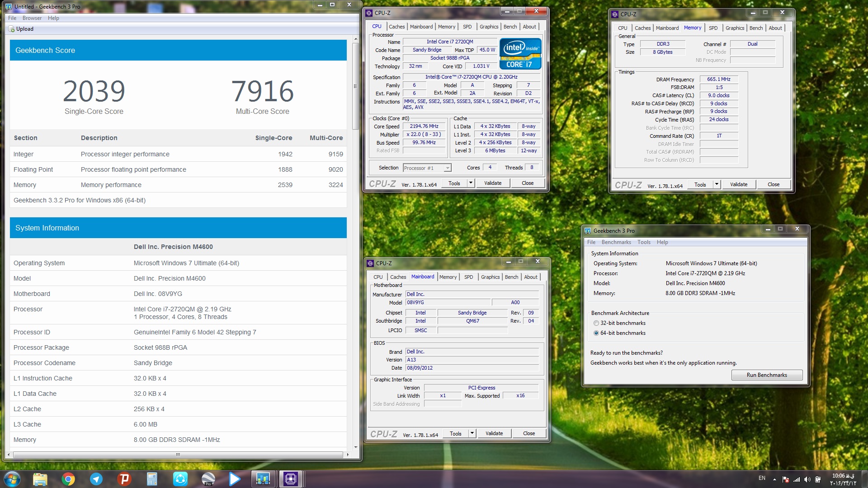The height and width of the screenshot is (488, 868).
Task: Expand the Tools arrow in the CPU-Z CPU window
Action: point(471,183)
